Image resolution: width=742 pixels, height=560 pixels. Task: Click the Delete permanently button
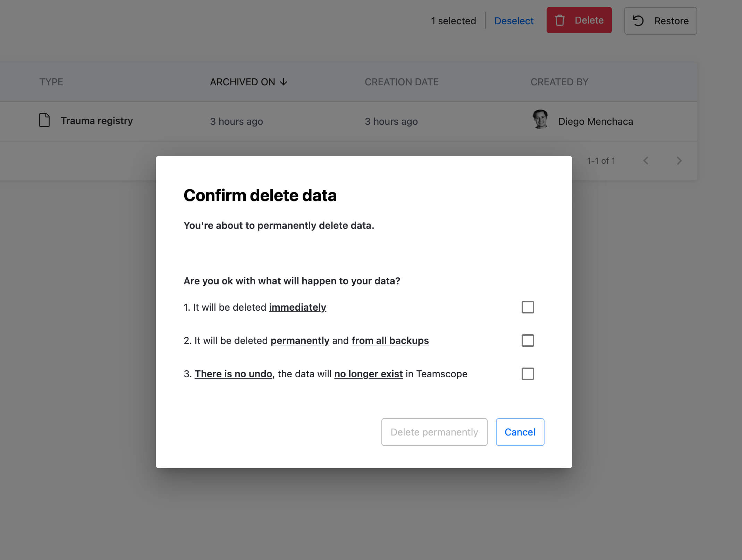(434, 432)
